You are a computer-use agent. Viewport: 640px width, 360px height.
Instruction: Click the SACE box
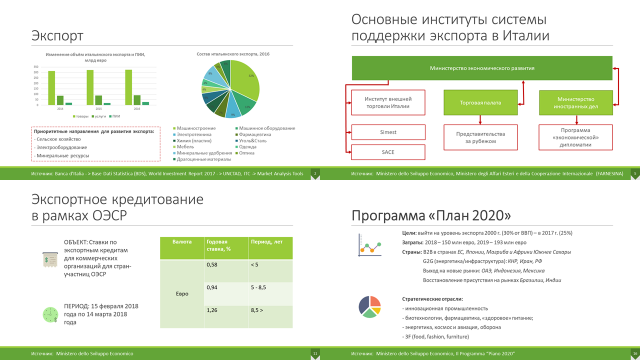(388, 152)
